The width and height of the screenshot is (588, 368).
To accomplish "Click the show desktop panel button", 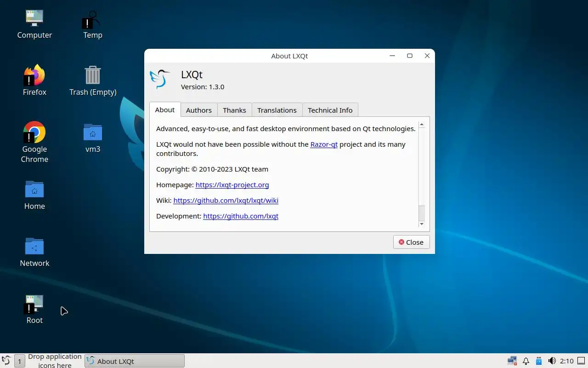I will (x=582, y=361).
